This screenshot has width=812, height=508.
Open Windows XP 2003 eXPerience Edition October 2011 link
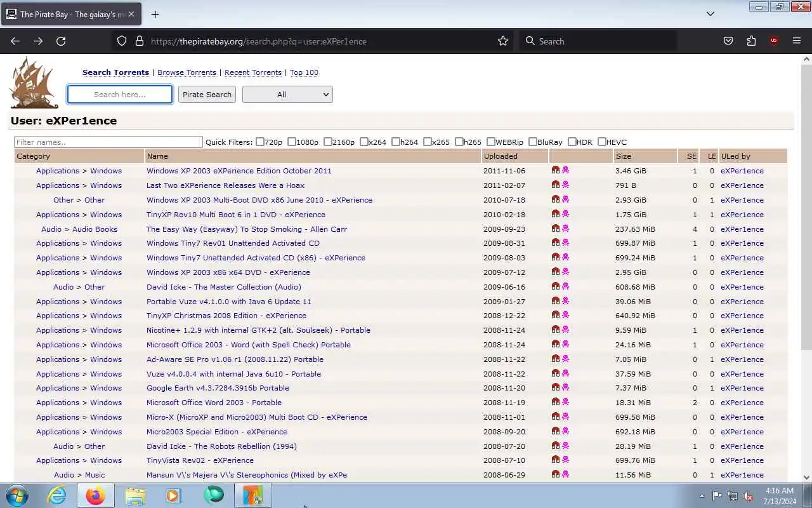239,171
